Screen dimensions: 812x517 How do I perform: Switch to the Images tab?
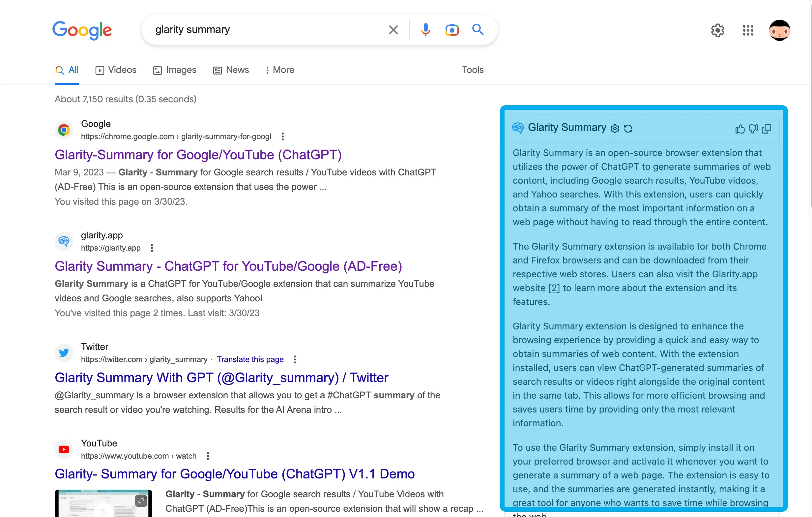click(174, 70)
